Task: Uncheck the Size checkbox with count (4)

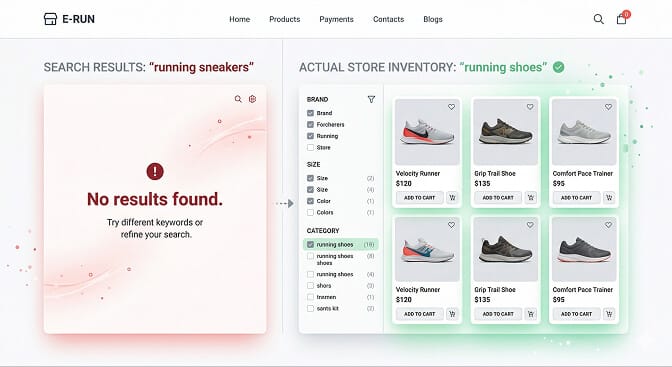Action: coord(310,190)
